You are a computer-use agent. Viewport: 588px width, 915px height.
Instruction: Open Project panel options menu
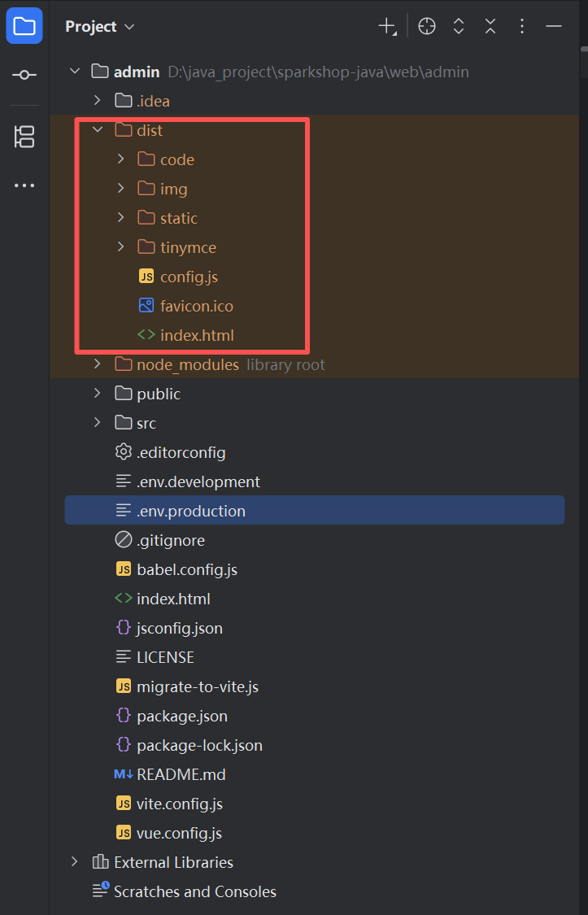click(522, 26)
